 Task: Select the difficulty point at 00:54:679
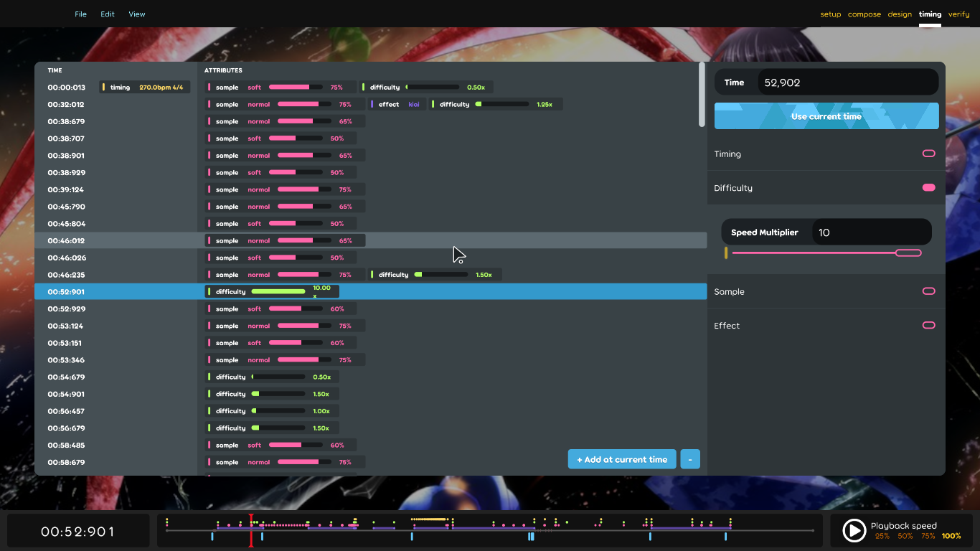pyautogui.click(x=271, y=377)
